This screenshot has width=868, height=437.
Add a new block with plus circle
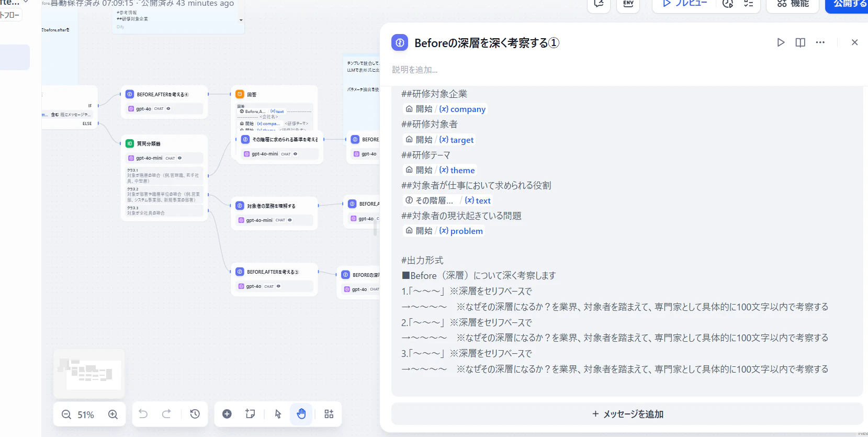click(227, 414)
